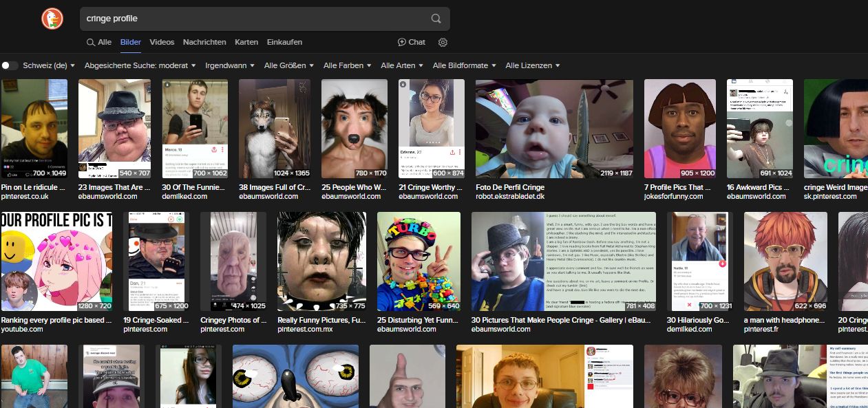Click the DuckDuckGo logo icon

point(52,19)
